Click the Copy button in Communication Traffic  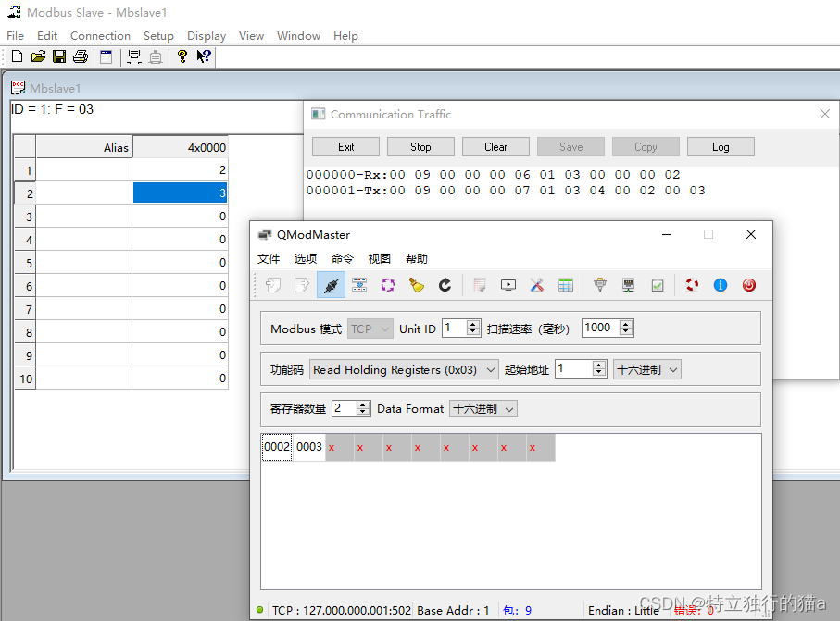coord(646,146)
